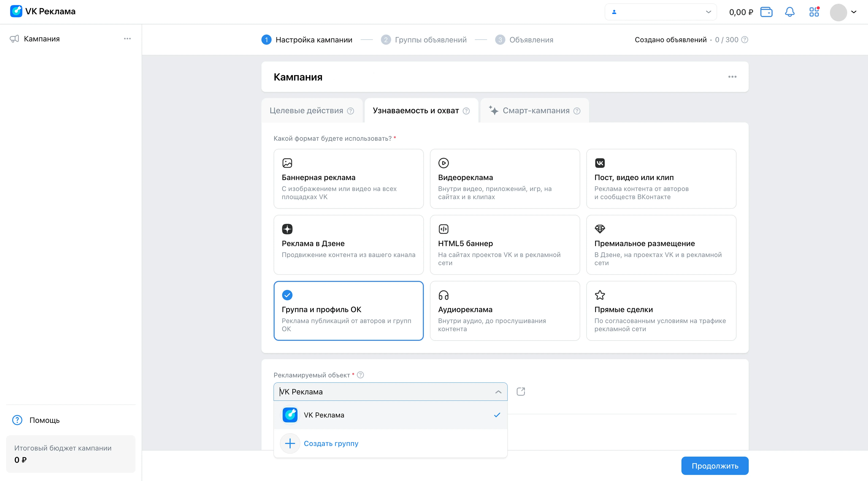
Task: Switch to Смарт-кампания tab
Action: point(534,111)
